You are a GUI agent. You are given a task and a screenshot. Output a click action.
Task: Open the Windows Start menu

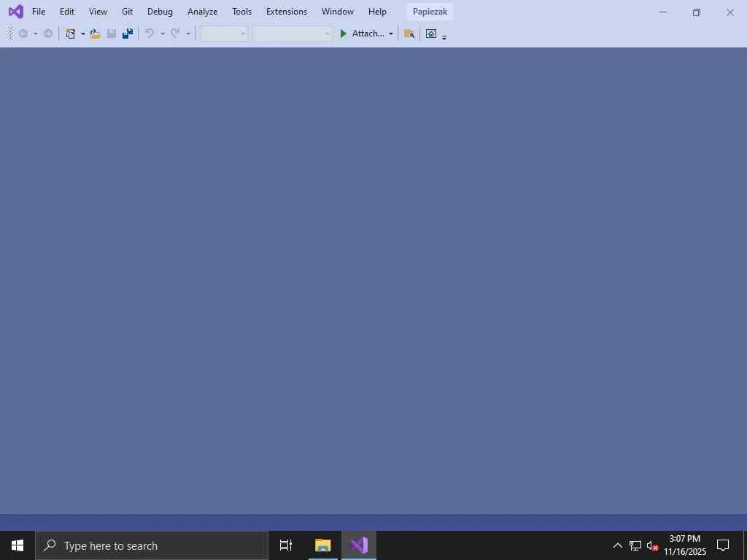(x=18, y=545)
